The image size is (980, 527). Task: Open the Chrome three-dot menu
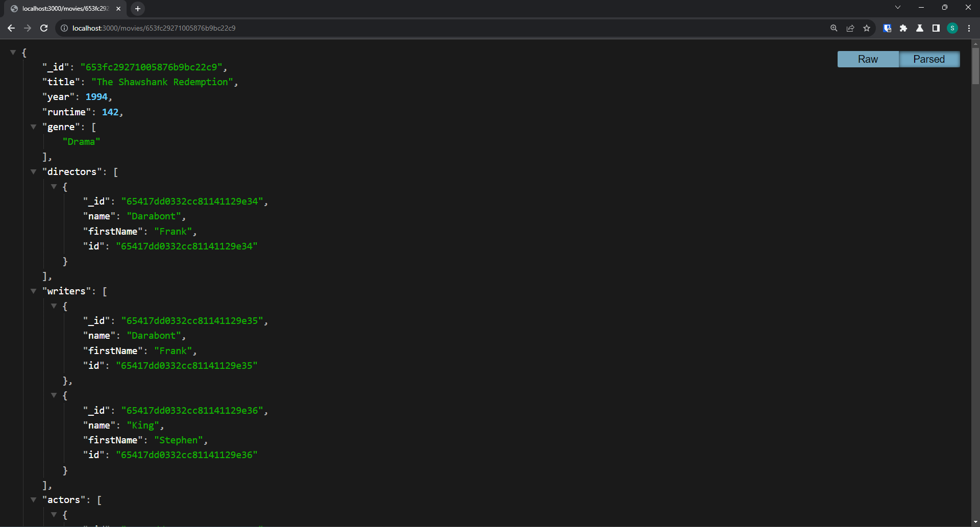(969, 28)
